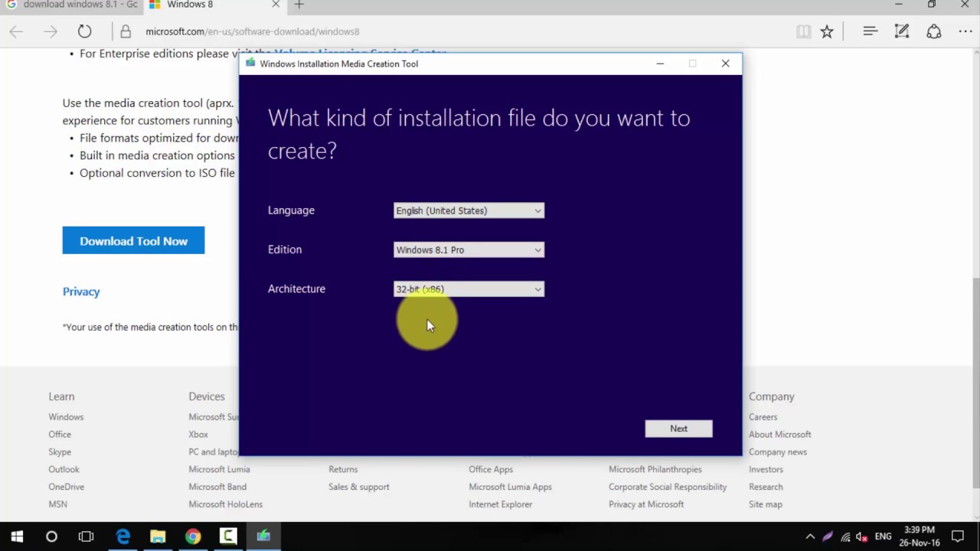This screenshot has width=980, height=551.
Task: Switch to the 'download windows 8.1' tab
Action: tap(71, 5)
